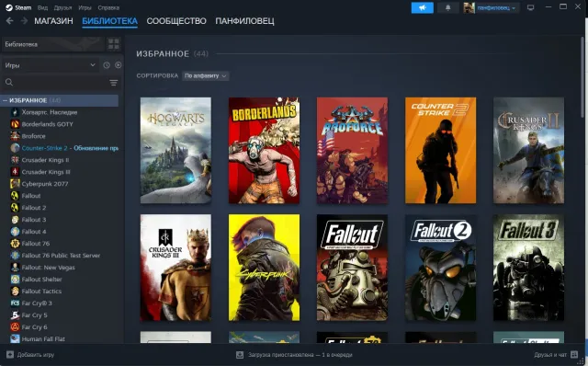
Task: Click the Counter-Strike 2 sidebar icon
Action: (15, 148)
